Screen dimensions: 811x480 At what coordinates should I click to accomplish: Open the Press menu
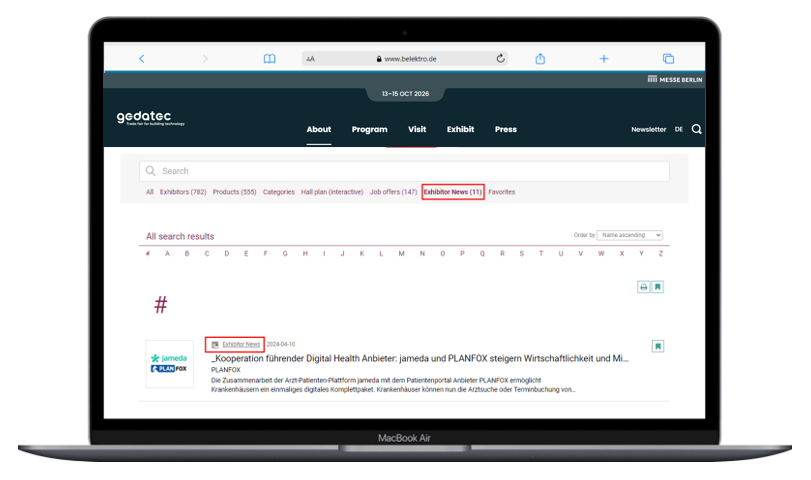(506, 129)
